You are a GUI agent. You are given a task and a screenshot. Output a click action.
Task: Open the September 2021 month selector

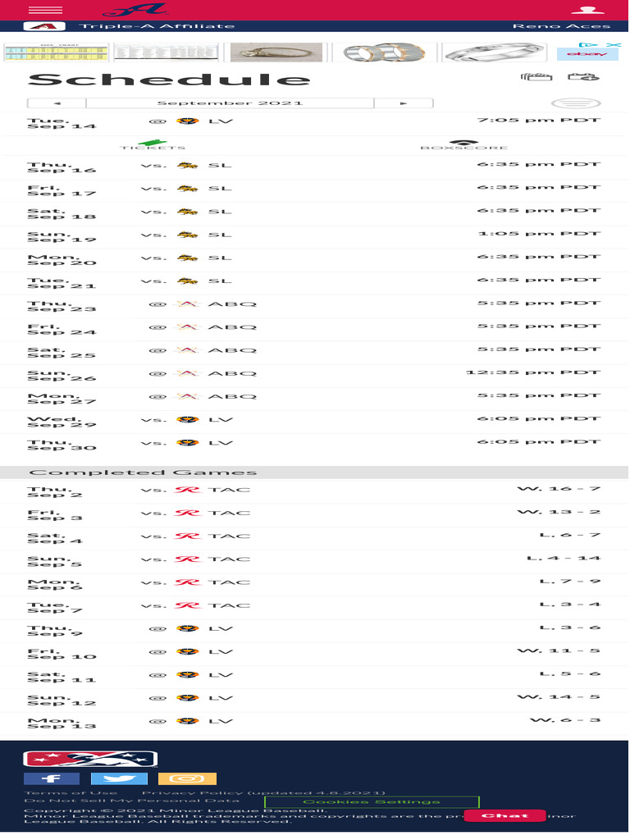[x=230, y=103]
